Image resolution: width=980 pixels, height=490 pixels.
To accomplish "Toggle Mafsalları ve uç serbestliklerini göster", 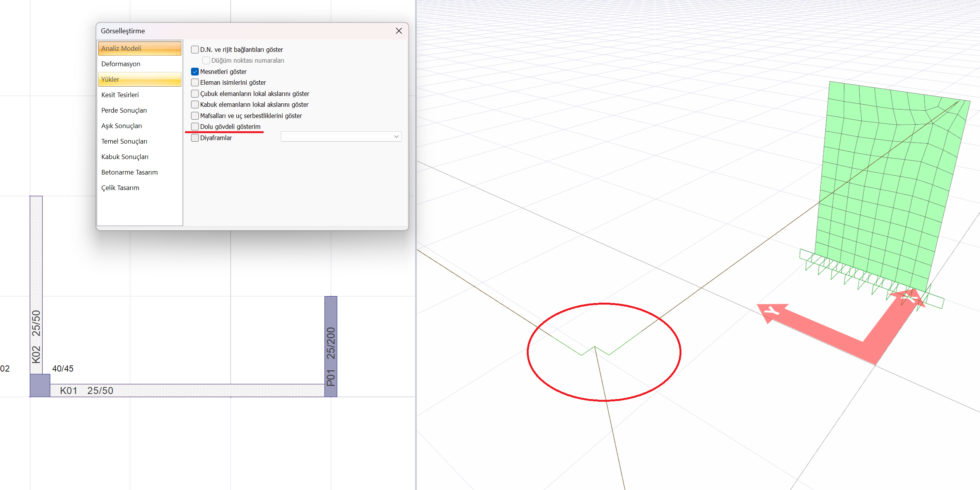I will 195,116.
